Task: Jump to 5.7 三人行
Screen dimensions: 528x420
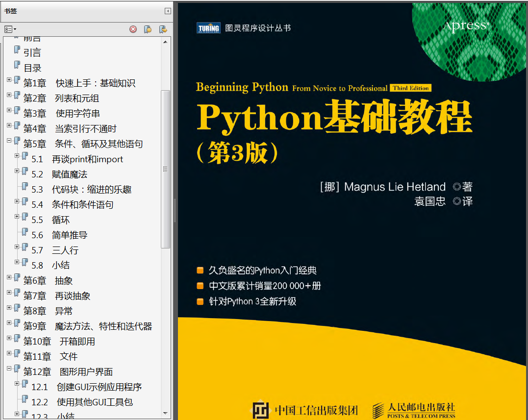Action: 55,250
